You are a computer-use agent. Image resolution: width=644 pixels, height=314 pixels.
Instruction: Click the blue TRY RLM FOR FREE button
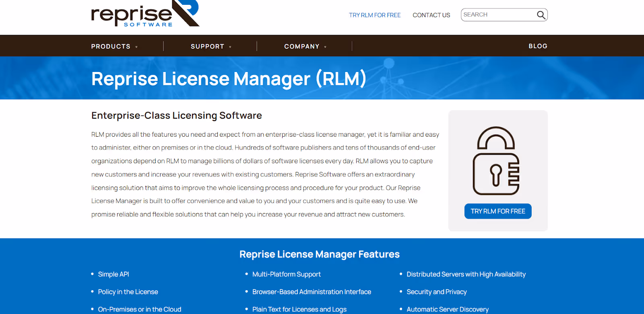pyautogui.click(x=498, y=211)
